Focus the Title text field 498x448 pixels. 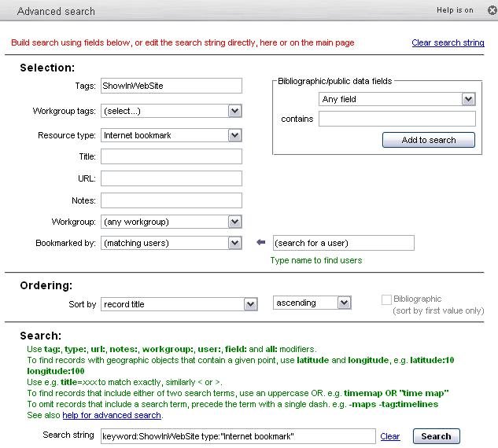click(x=171, y=157)
